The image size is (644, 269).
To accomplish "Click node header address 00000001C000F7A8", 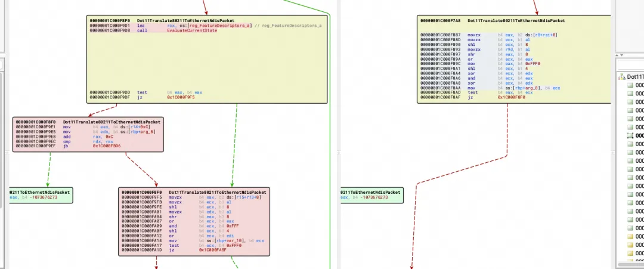I will [x=440, y=20].
